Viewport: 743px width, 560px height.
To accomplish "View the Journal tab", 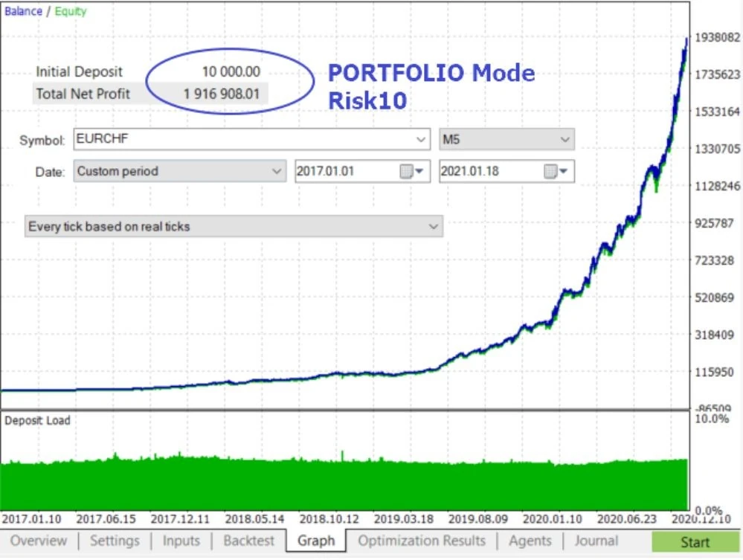I will point(596,541).
